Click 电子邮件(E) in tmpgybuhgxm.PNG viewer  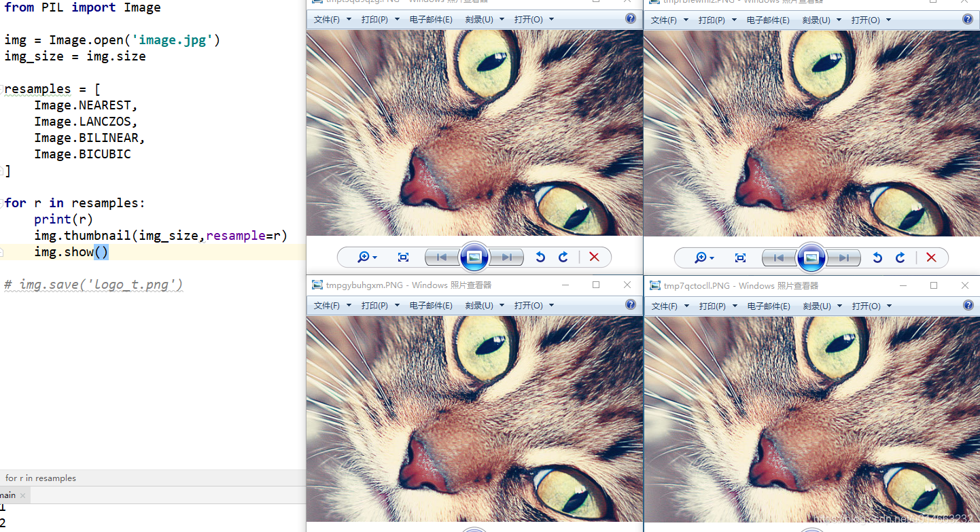(431, 306)
